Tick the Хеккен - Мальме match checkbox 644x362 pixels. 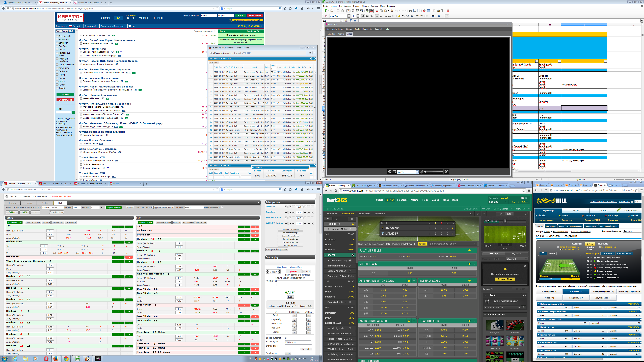point(81,98)
